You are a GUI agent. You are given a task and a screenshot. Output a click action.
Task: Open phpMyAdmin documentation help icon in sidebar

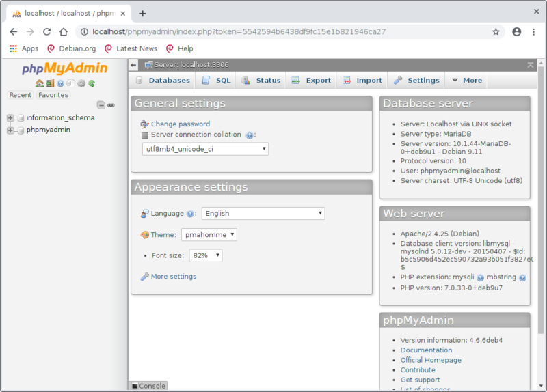click(x=61, y=83)
